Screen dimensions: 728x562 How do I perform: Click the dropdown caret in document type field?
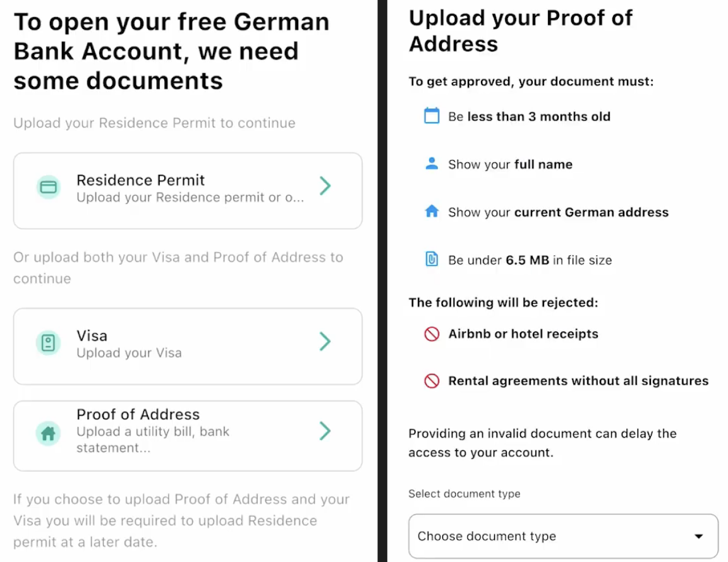[698, 537]
